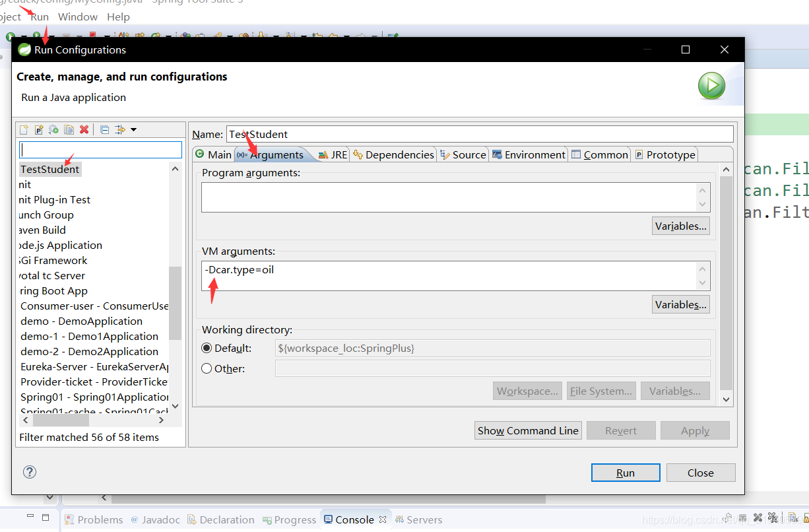Switch to the Main tab

tap(213, 154)
